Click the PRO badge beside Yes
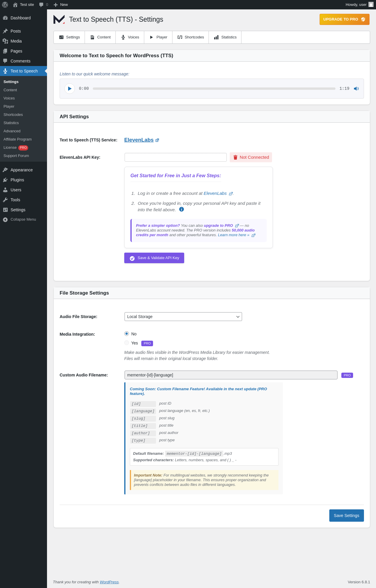Image resolution: width=376 pixels, height=588 pixels. [x=147, y=343]
